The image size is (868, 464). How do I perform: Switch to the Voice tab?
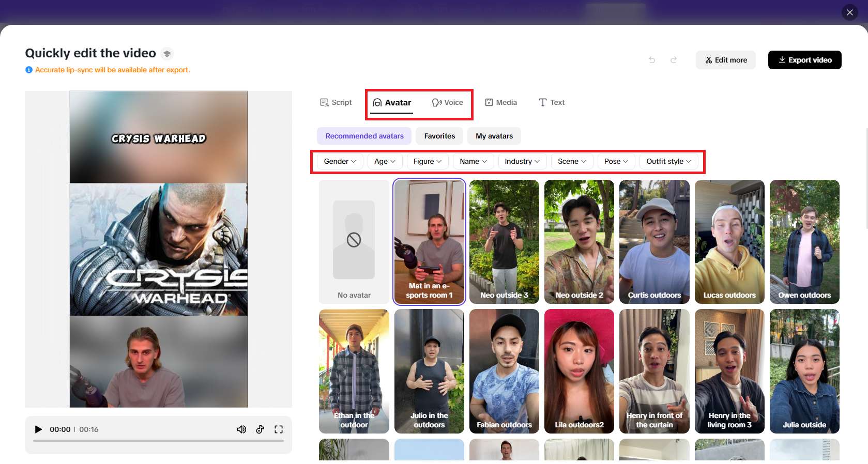click(x=448, y=102)
